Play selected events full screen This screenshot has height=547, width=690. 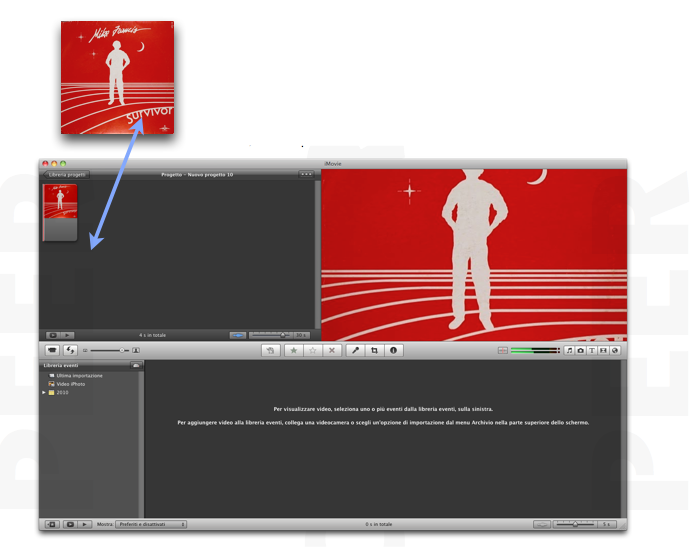click(70, 524)
